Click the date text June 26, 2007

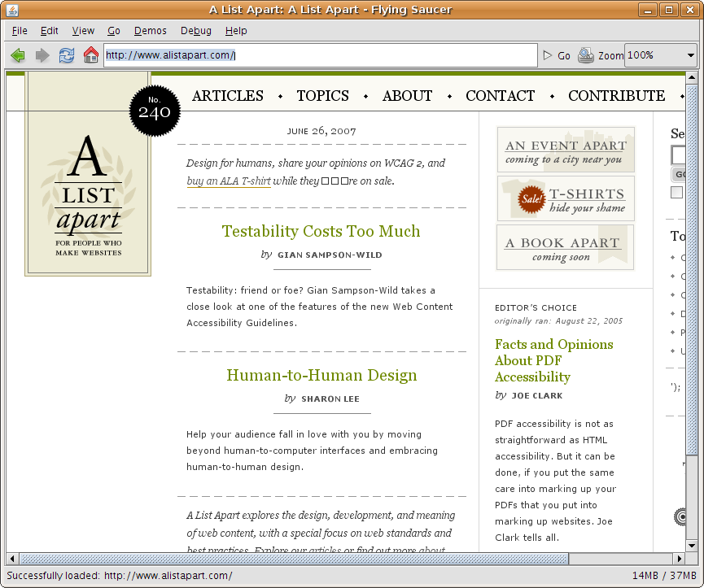point(321,130)
